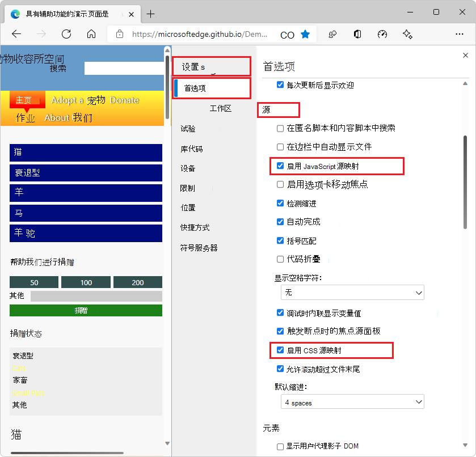Toggle 每次更新后显示欢迎 checkbox
The height and width of the screenshot is (457, 476).
[x=280, y=84]
